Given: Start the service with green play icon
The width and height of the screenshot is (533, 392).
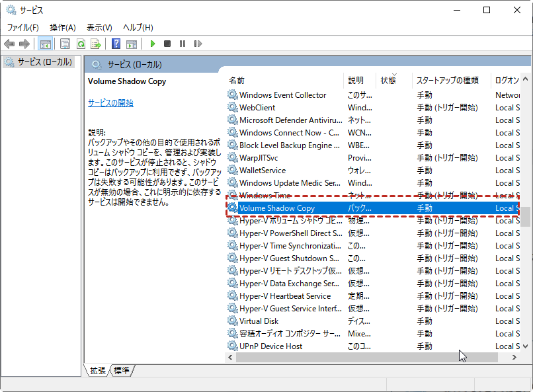Looking at the screenshot, I should pyautogui.click(x=153, y=44).
